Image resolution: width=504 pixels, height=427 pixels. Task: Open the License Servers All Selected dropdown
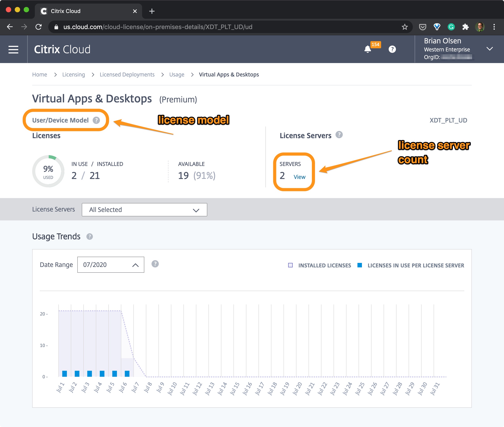pyautogui.click(x=144, y=210)
